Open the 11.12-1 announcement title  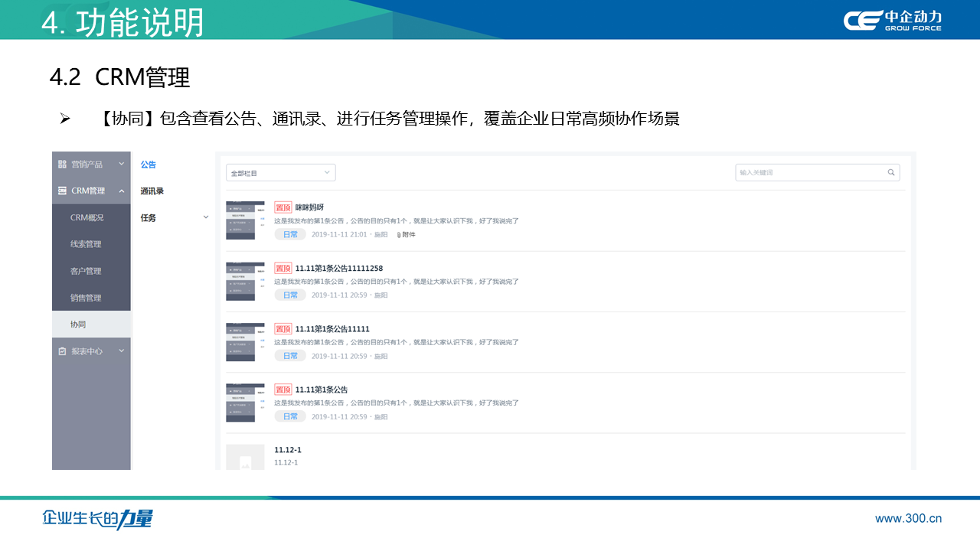288,450
